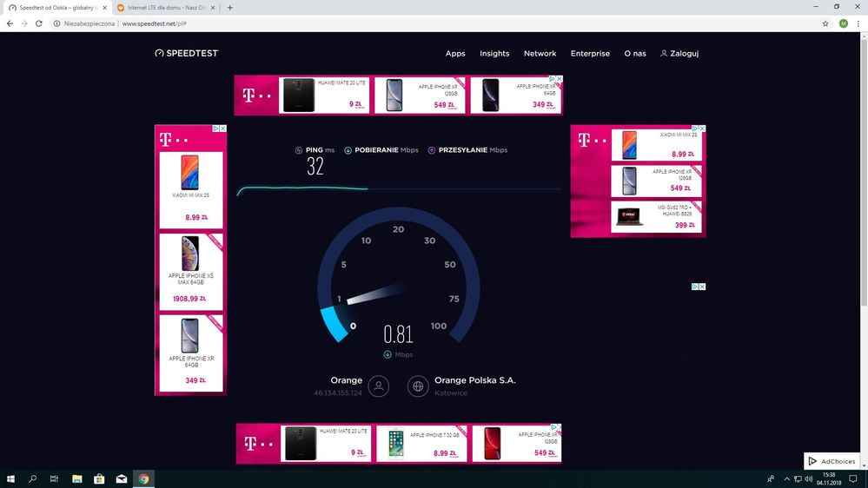The width and height of the screenshot is (868, 488).
Task: Reload the page with refresh icon
Action: click(39, 23)
